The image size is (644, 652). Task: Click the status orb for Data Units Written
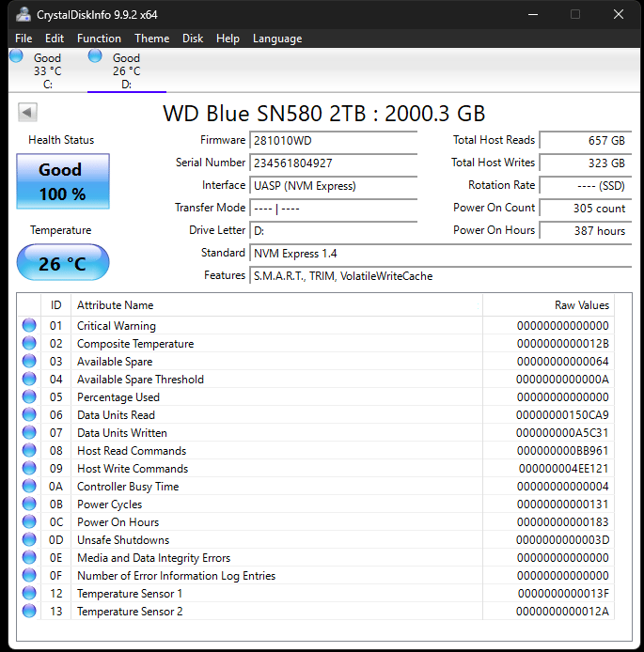29,432
